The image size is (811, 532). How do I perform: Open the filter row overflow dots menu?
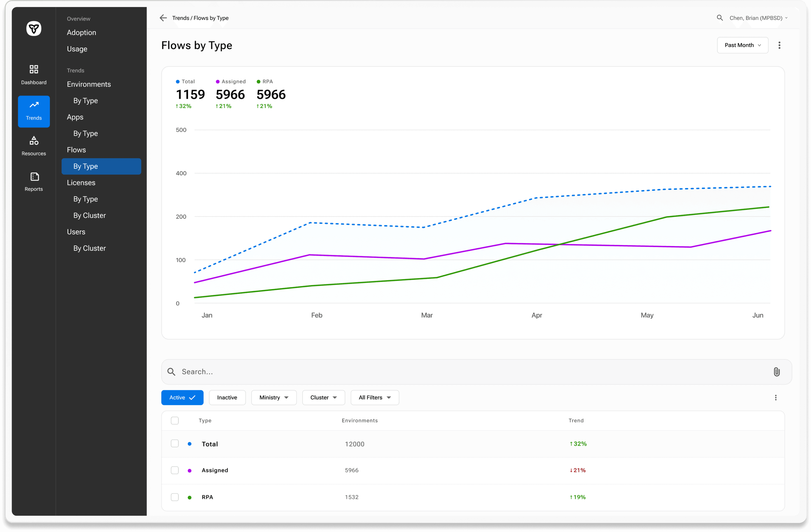(x=775, y=397)
